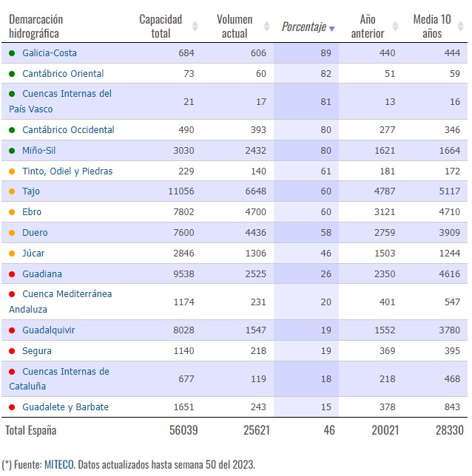This screenshot has width=472, height=476.
Task: Click red status dot beside Guadiana
Action: click(12, 274)
